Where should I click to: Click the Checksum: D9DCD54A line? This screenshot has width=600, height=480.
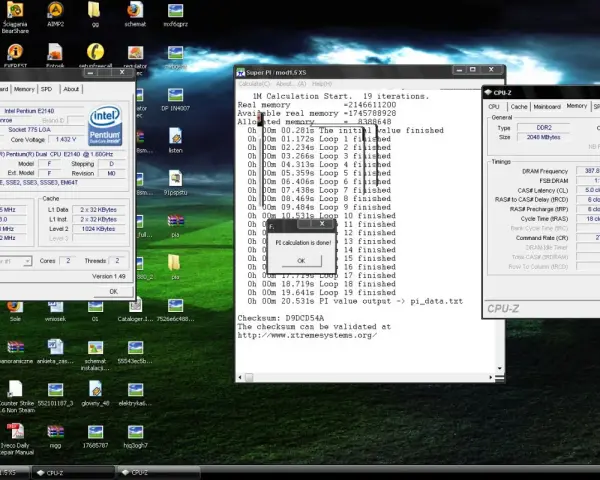280,318
